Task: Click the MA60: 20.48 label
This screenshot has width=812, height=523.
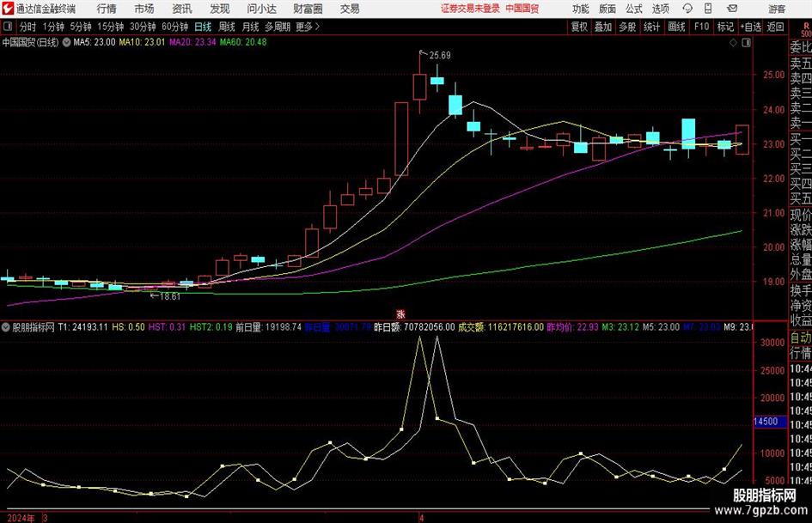Action: point(243,42)
